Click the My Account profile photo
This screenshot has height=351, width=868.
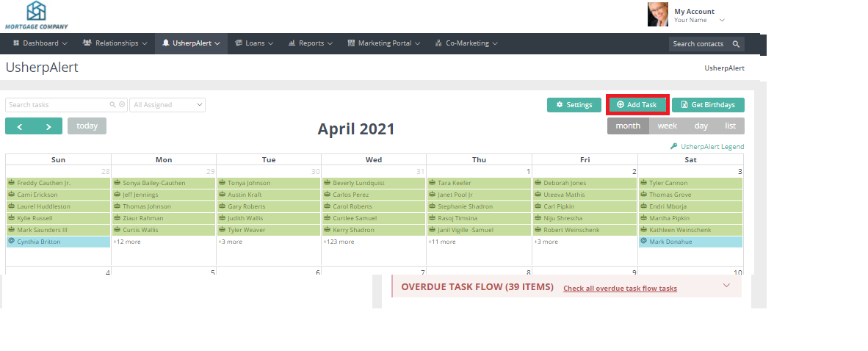[657, 15]
